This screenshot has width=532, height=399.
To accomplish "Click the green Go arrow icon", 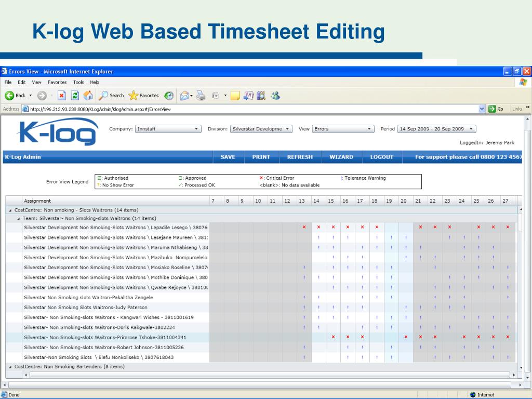I will click(492, 109).
